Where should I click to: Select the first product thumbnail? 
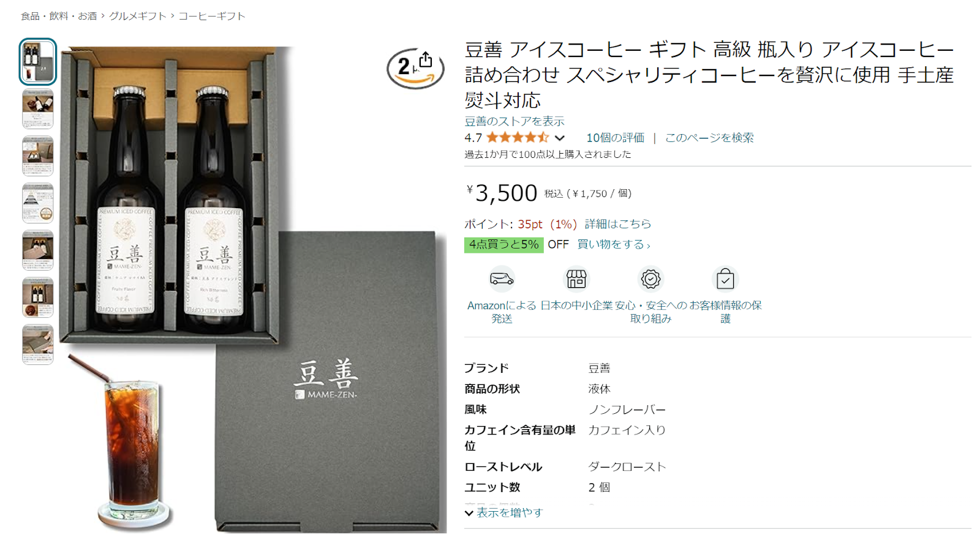(x=38, y=62)
